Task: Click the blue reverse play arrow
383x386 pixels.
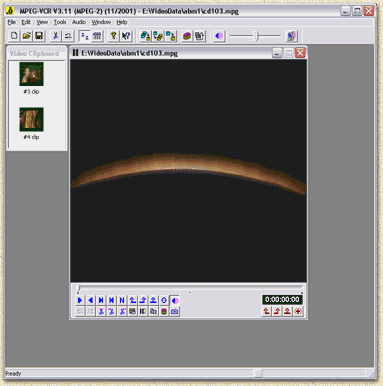Action: 91,300
